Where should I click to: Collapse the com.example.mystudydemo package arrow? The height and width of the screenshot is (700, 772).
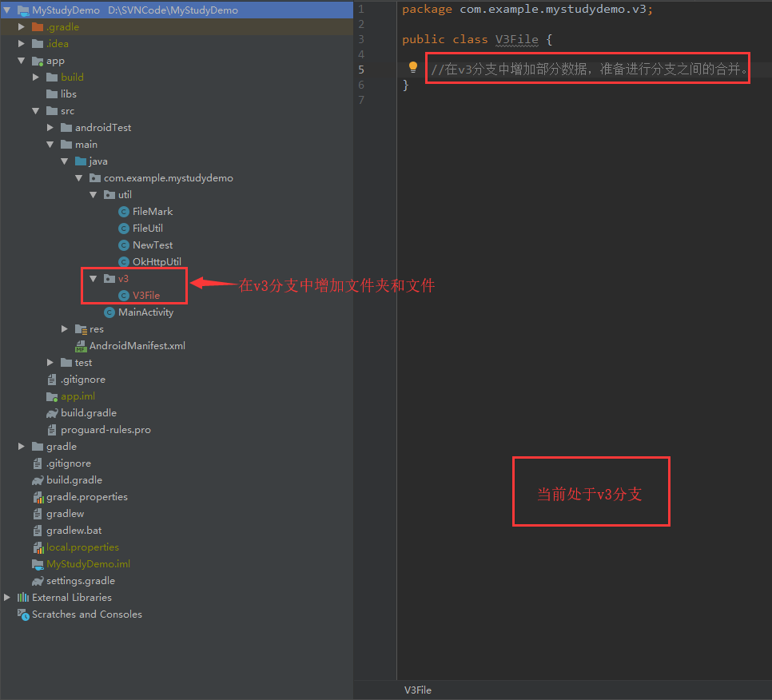[x=79, y=177]
